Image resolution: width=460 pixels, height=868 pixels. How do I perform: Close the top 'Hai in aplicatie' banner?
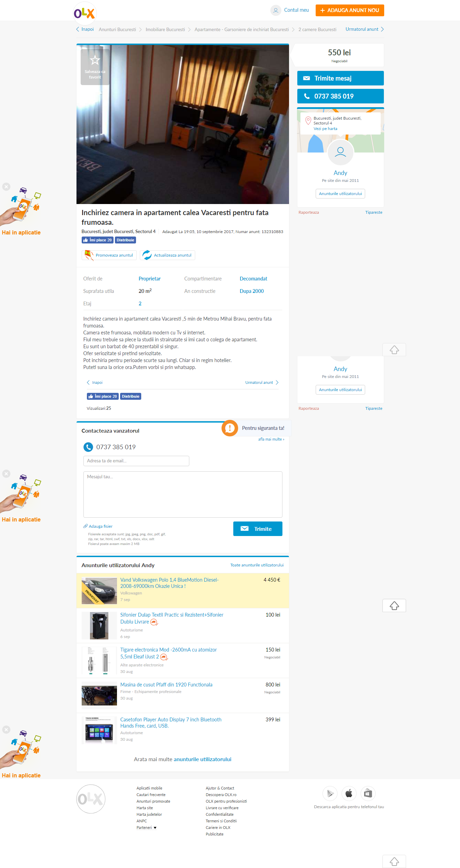coord(6,187)
